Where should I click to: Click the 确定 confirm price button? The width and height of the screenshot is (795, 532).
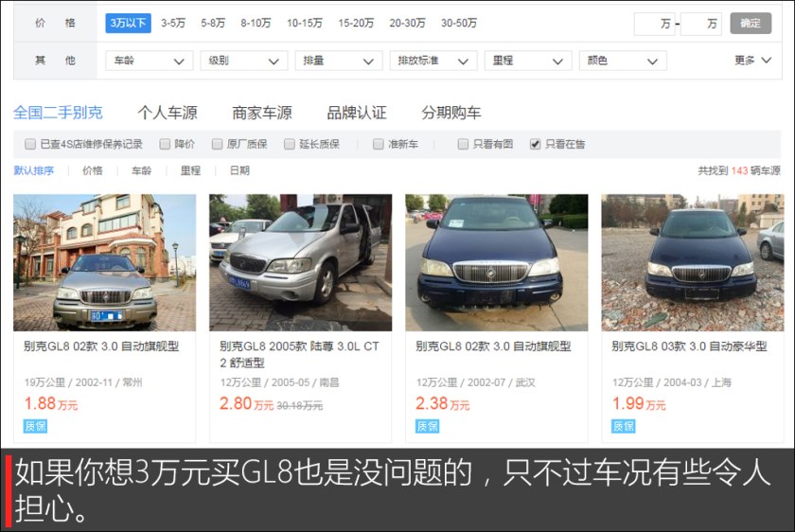(751, 24)
